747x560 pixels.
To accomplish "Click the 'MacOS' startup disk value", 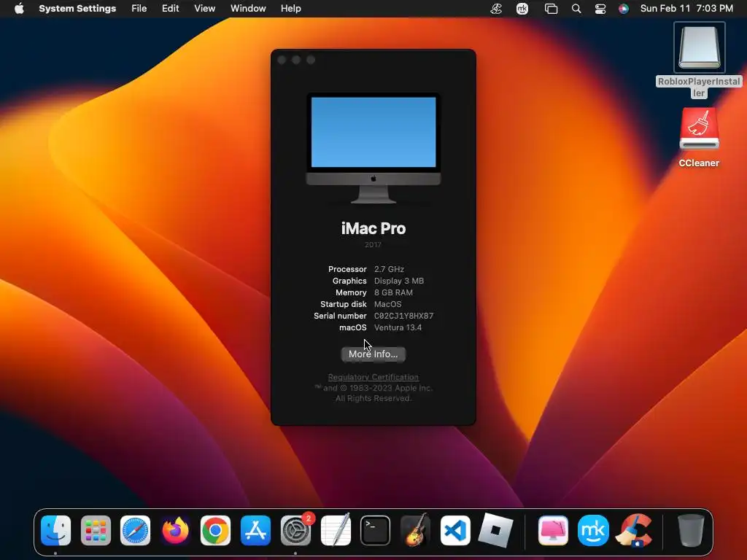I will (388, 304).
